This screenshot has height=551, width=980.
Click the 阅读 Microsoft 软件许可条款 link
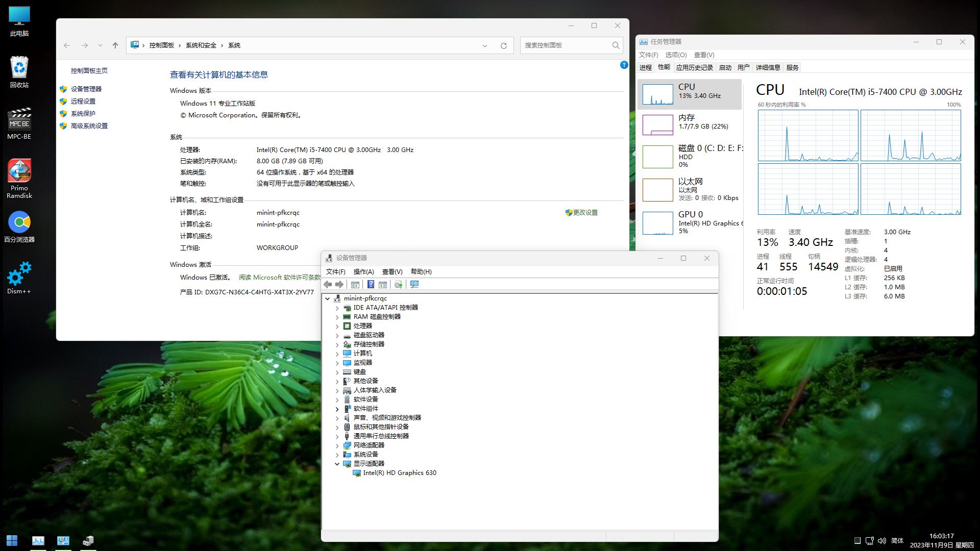(279, 277)
